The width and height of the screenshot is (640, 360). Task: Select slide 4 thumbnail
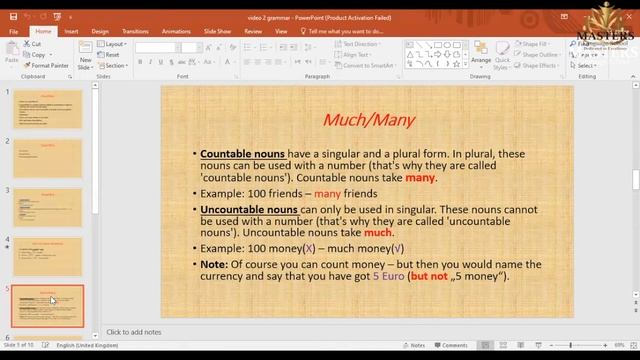click(48, 257)
